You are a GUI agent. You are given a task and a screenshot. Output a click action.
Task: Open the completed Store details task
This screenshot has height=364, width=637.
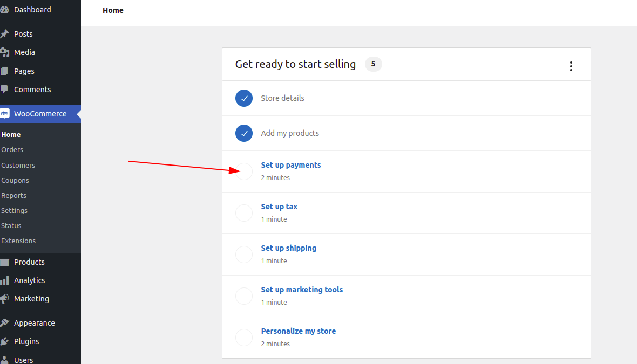pos(282,98)
